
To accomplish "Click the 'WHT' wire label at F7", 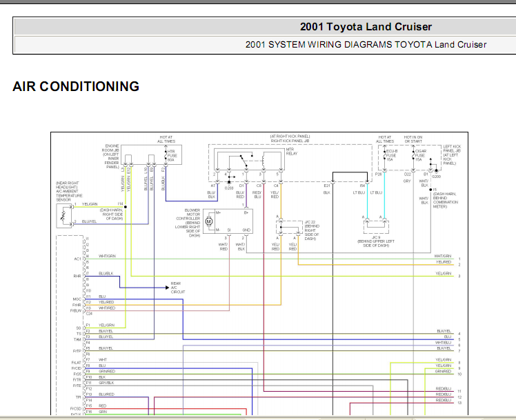I will [x=103, y=360].
